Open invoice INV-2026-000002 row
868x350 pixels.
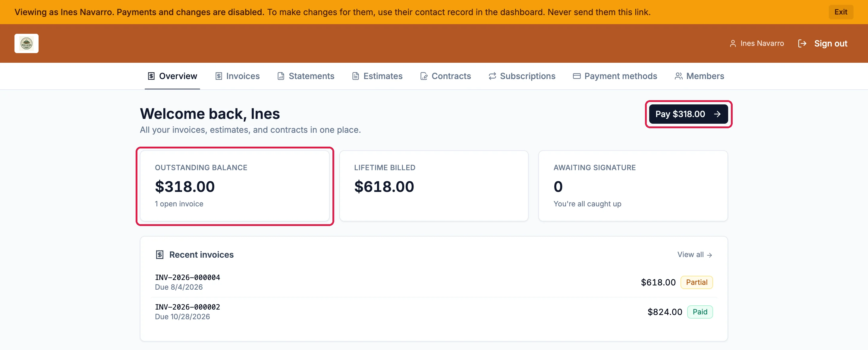tap(434, 312)
